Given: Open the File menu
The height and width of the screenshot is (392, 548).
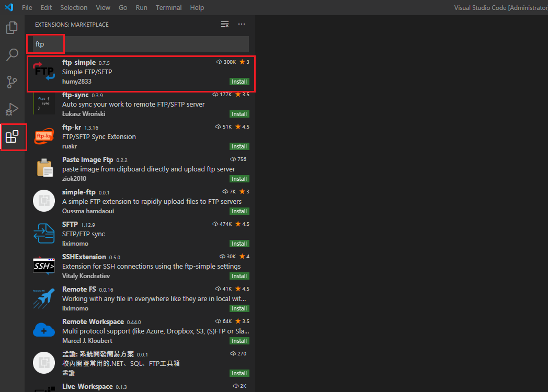Looking at the screenshot, I should [27, 7].
